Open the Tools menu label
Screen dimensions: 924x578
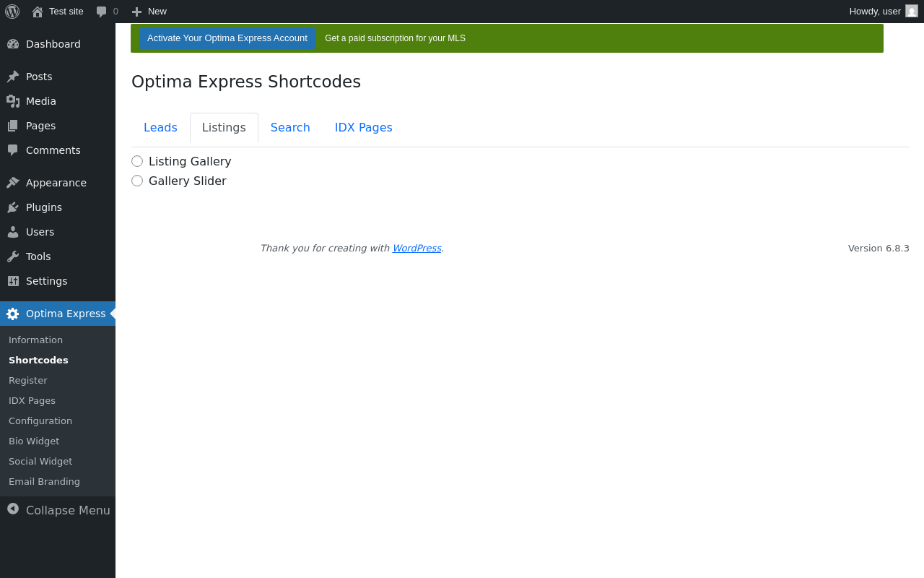click(38, 256)
